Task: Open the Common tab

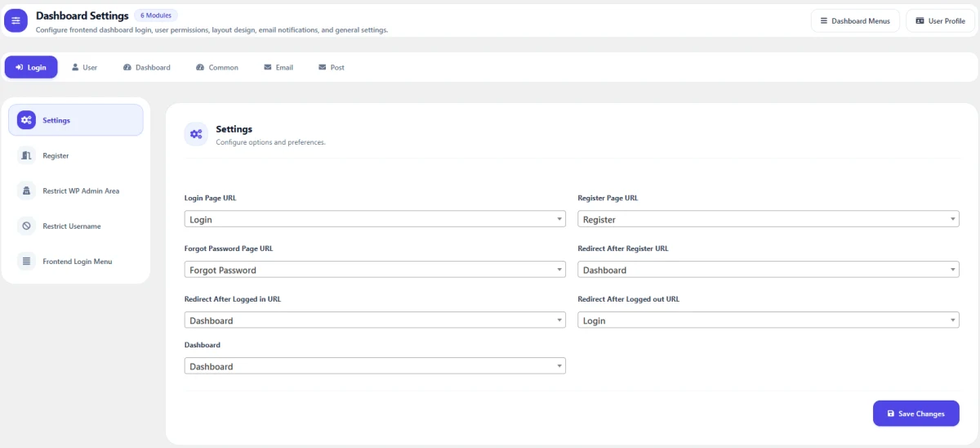Action: 217,67
